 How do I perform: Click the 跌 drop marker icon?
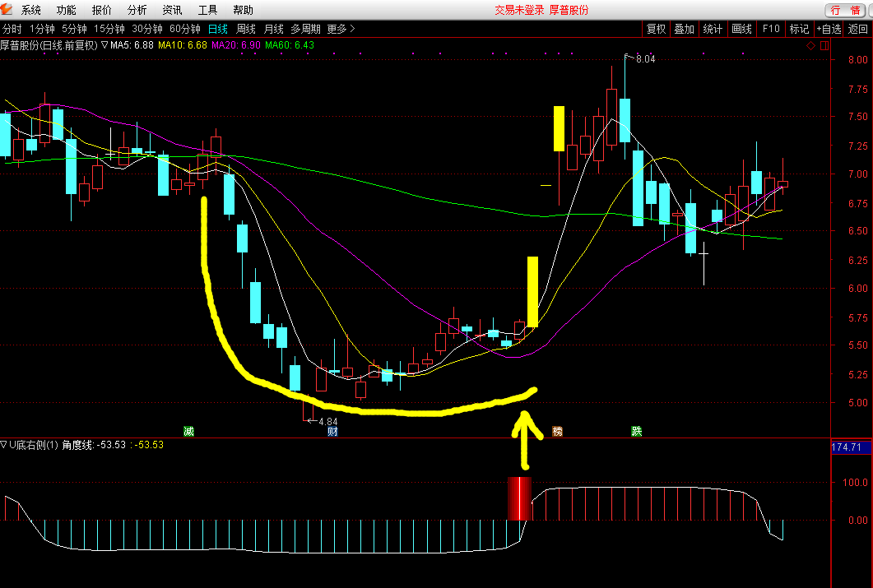coord(636,431)
